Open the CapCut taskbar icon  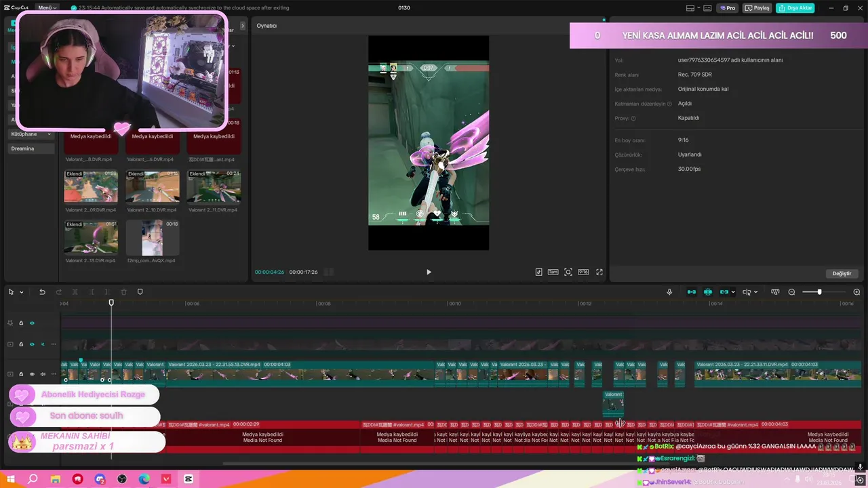click(x=189, y=479)
